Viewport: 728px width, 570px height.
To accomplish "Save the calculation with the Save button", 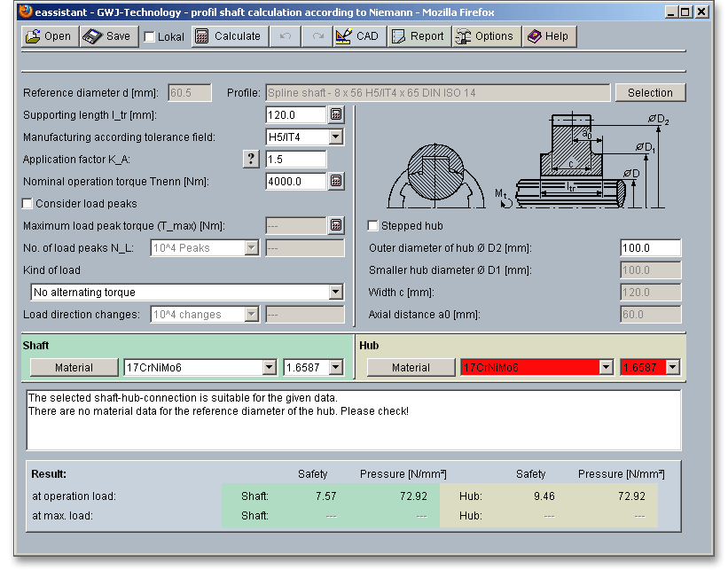I will click(107, 36).
